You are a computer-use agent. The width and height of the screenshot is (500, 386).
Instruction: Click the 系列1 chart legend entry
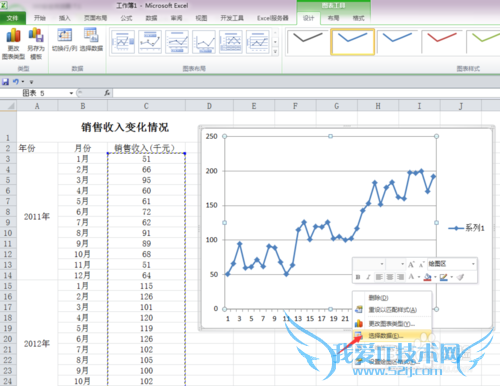pos(466,228)
